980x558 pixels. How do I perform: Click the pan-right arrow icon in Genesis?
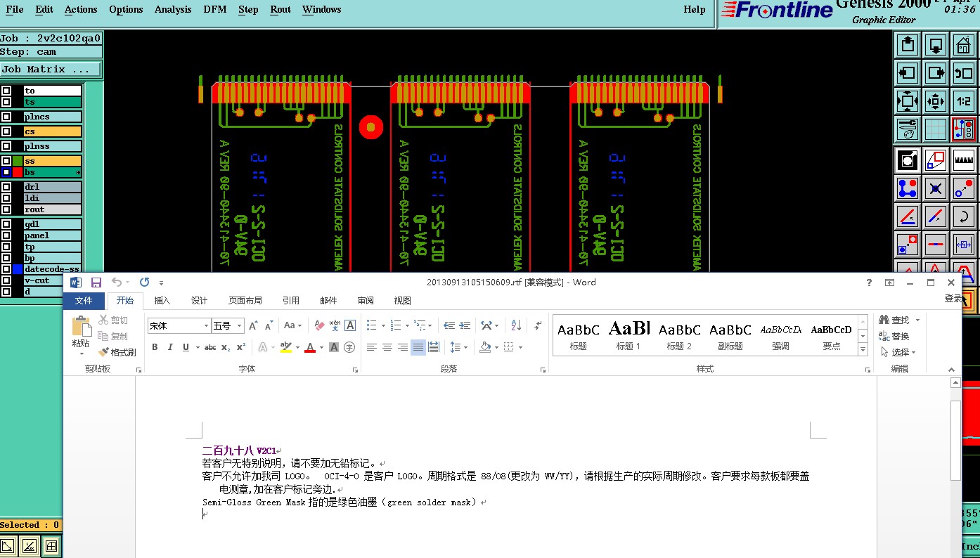coord(935,73)
